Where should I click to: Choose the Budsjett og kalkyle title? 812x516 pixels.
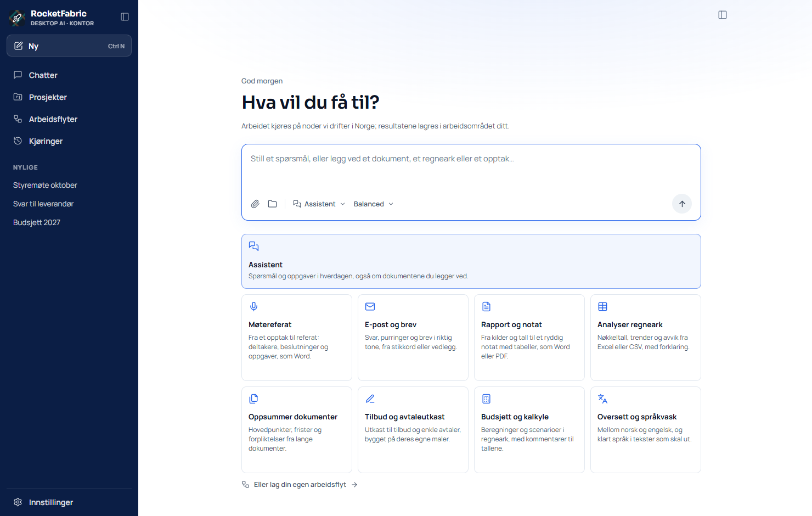[x=515, y=417]
